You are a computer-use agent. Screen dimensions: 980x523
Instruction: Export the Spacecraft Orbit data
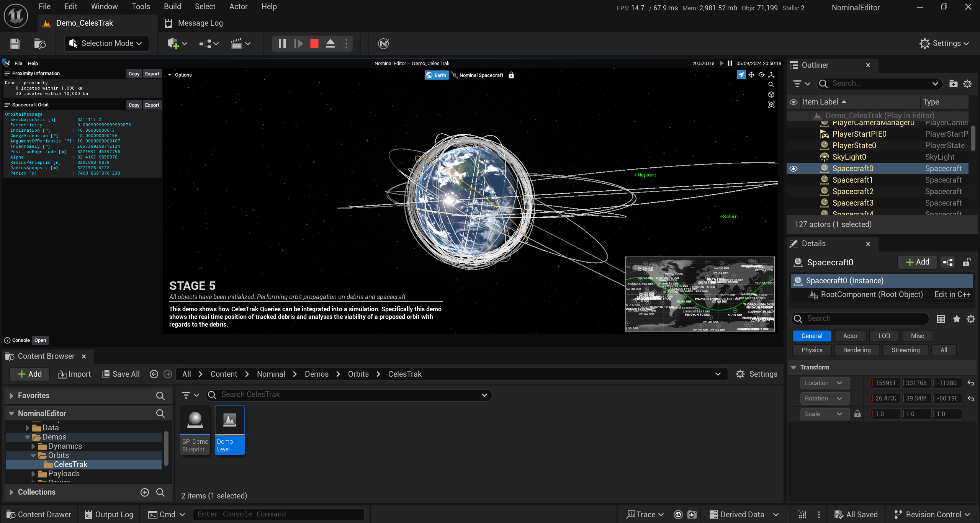[152, 105]
